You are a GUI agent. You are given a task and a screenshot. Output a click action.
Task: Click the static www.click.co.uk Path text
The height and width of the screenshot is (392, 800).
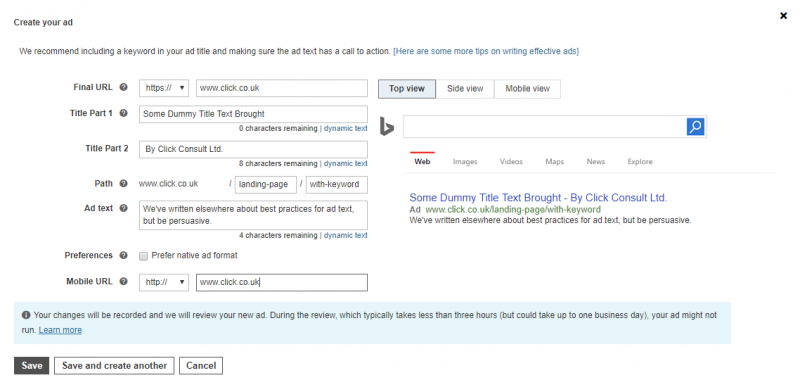[x=168, y=184]
